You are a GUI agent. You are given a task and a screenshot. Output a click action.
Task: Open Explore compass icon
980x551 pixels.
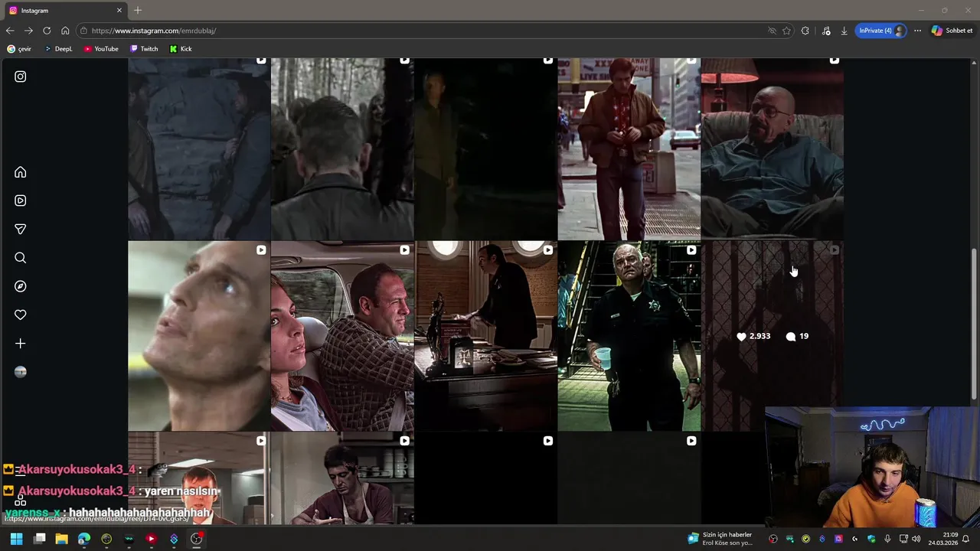[x=21, y=286]
